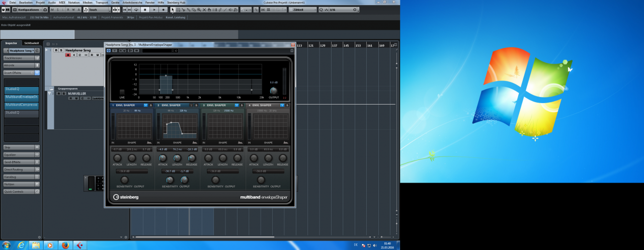Toggle the Cycle loop button

click(x=136, y=10)
